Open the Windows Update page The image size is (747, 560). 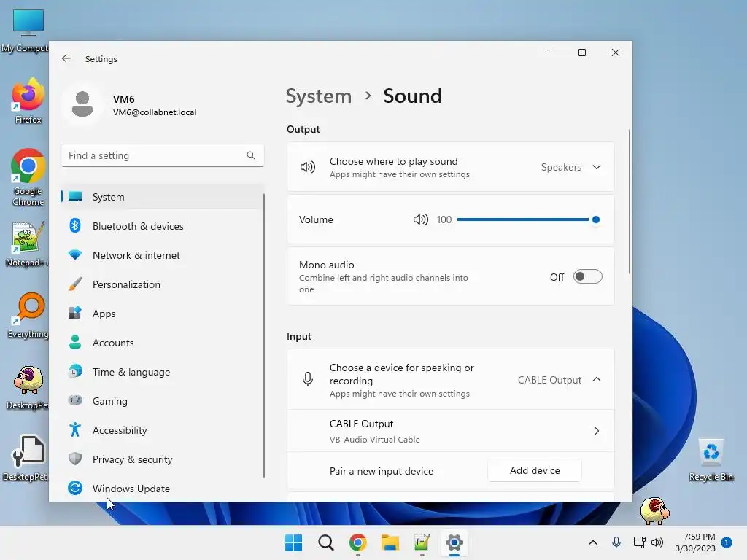(x=163, y=489)
